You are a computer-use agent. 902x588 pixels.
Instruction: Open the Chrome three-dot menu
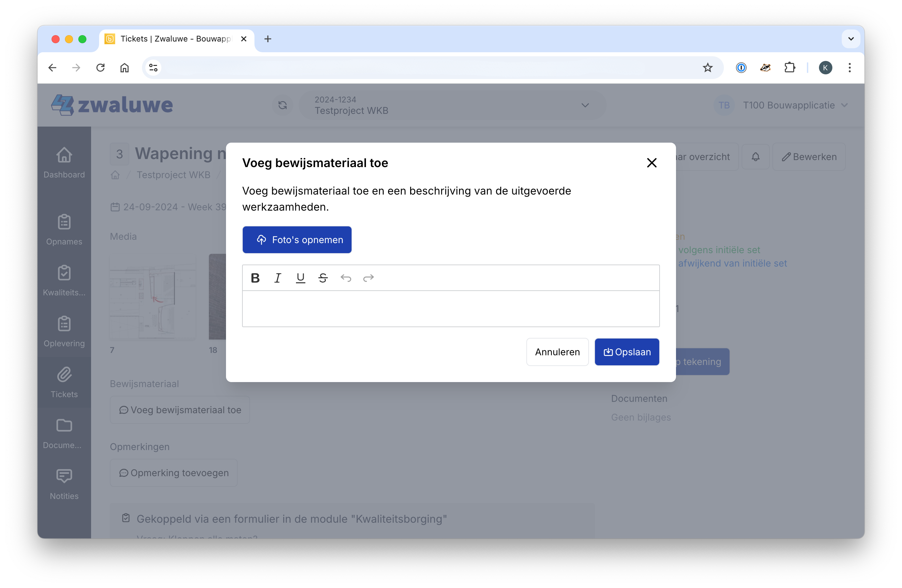[x=849, y=68]
